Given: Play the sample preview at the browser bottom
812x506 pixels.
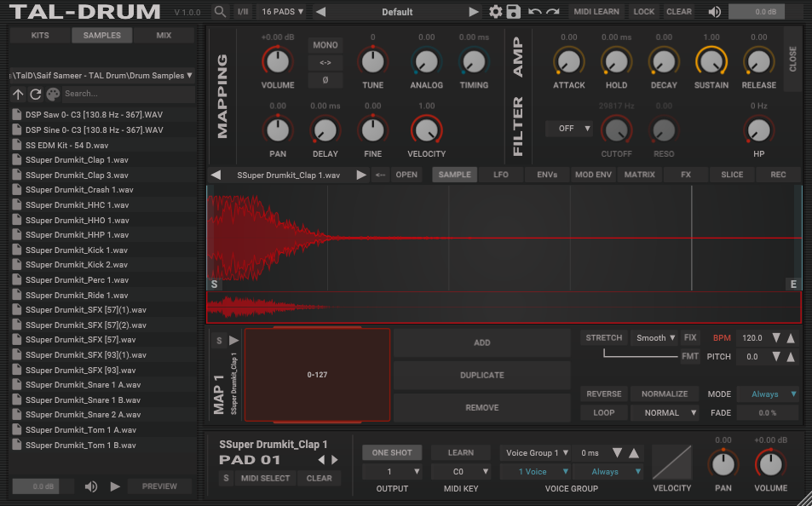Looking at the screenshot, I should (x=115, y=486).
